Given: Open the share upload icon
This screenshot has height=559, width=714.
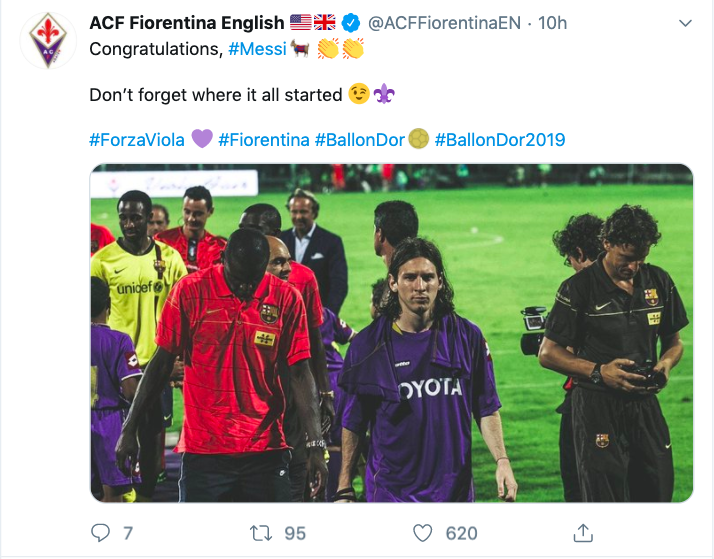Looking at the screenshot, I should pos(583,533).
